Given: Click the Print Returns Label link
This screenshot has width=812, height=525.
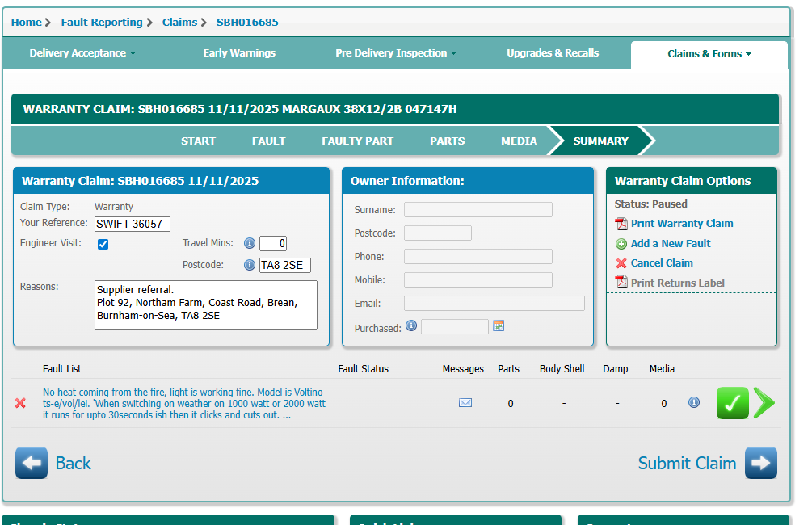Looking at the screenshot, I should click(677, 283).
